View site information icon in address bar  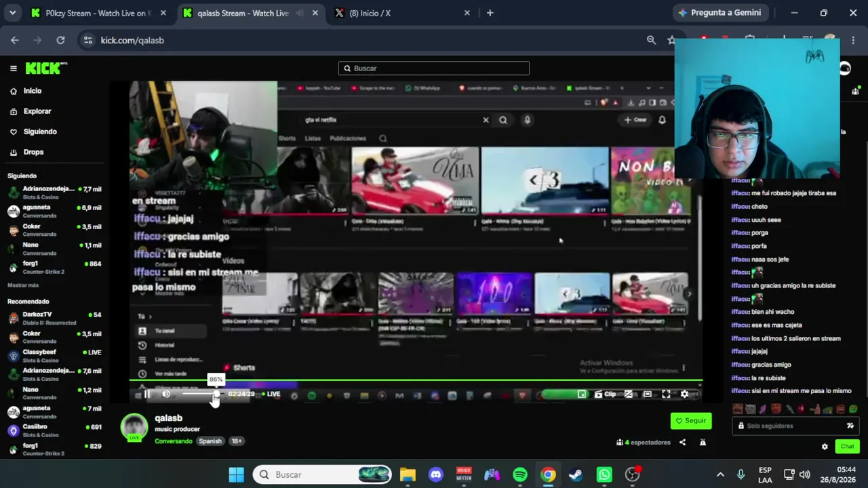click(x=87, y=41)
